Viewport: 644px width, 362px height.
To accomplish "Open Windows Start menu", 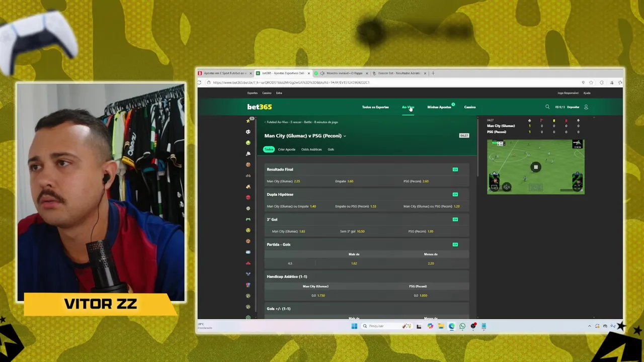I will click(x=354, y=326).
